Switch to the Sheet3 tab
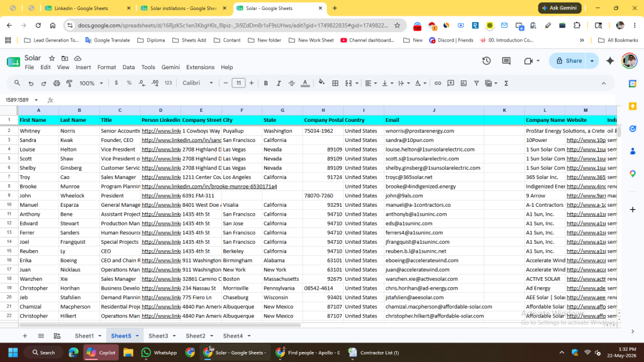This screenshot has height=362, width=644. [158, 336]
